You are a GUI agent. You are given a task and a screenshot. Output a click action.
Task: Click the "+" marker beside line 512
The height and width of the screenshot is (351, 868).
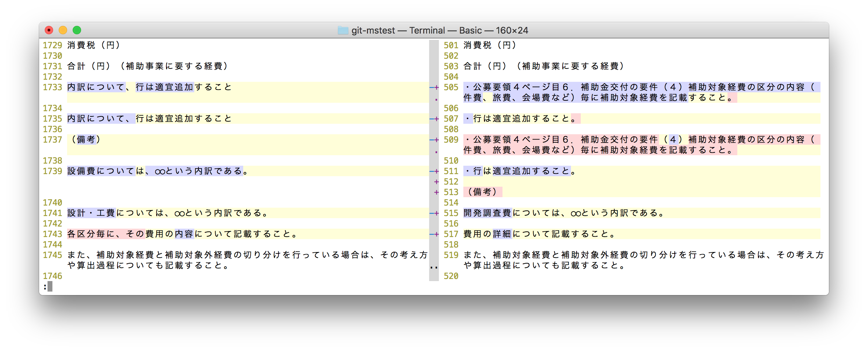(x=436, y=181)
